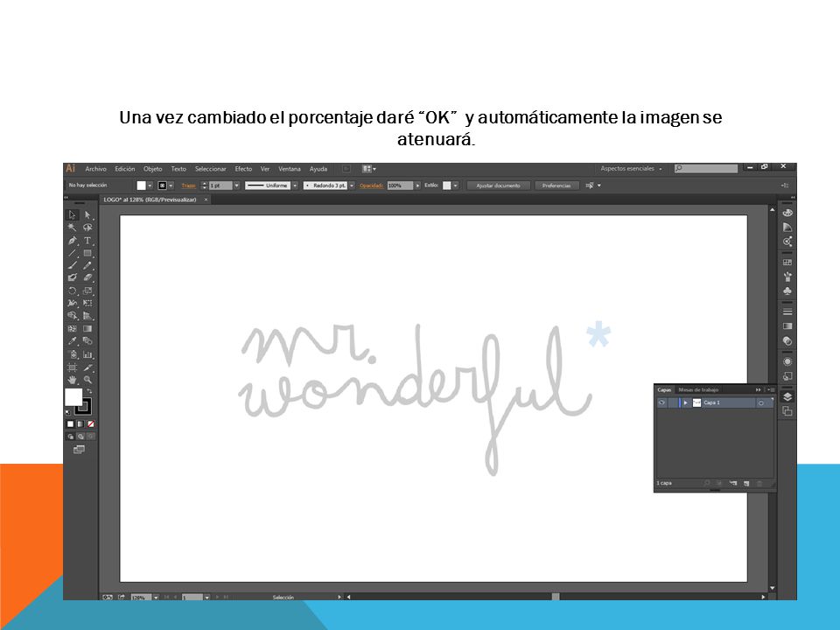The image size is (840, 630).
Task: Open the stroke color dropdown arrow
Action: tap(171, 185)
